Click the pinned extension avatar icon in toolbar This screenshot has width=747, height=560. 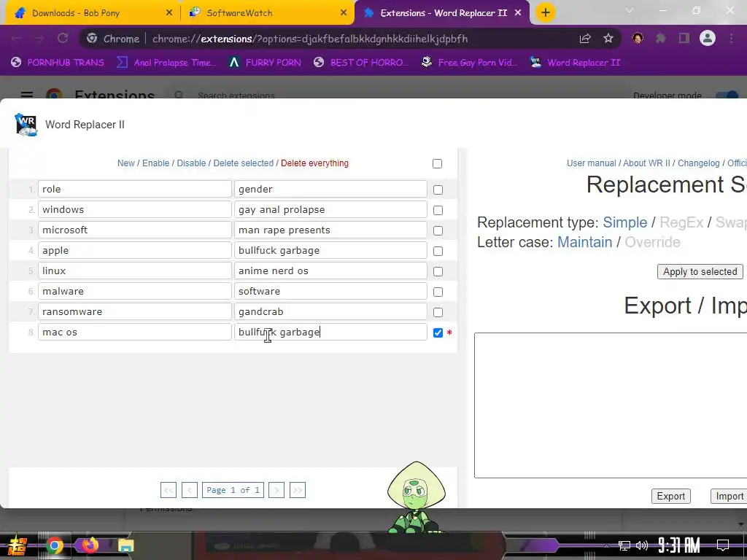point(638,38)
